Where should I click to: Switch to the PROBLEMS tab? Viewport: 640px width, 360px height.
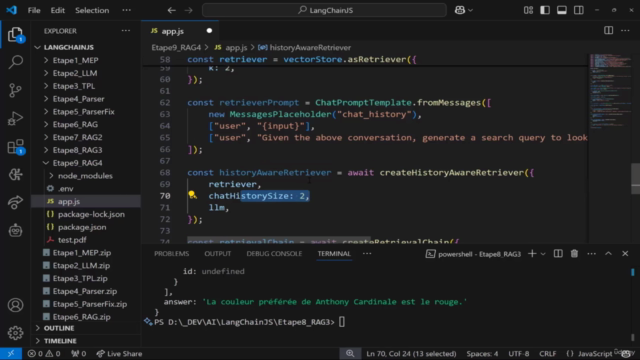pos(171,253)
